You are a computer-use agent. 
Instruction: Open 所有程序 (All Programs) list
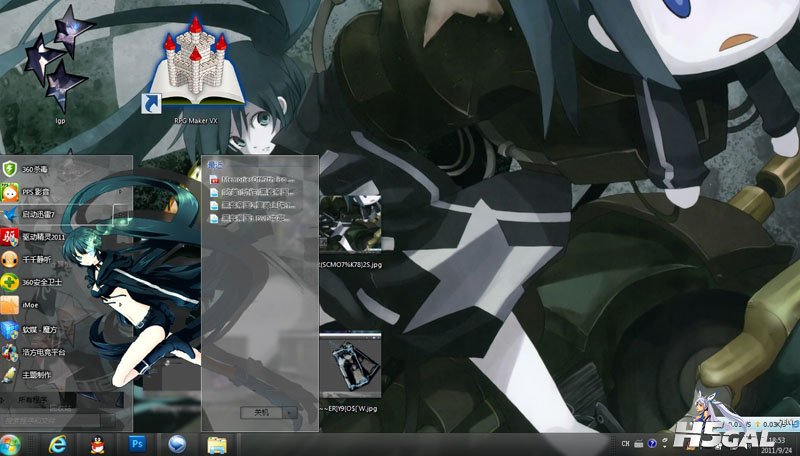[61, 400]
